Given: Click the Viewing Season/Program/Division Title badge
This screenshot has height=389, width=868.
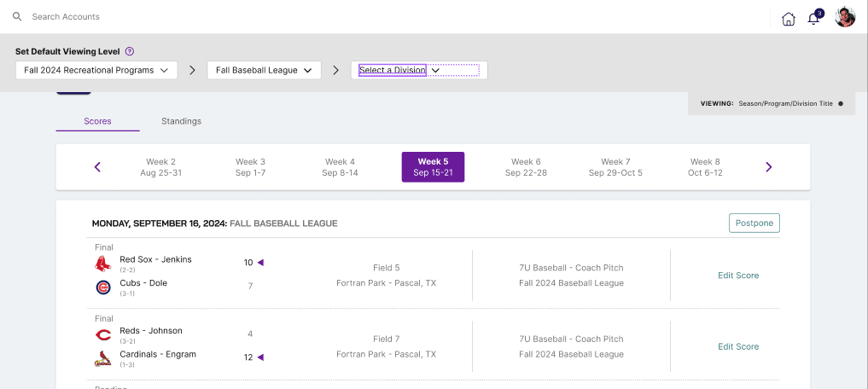Looking at the screenshot, I should (772, 103).
